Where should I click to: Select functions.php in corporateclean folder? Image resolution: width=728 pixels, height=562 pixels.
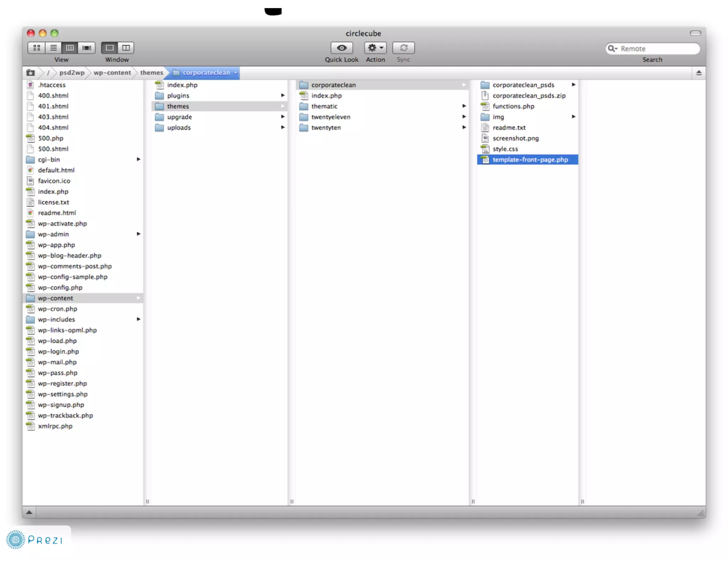tap(513, 106)
